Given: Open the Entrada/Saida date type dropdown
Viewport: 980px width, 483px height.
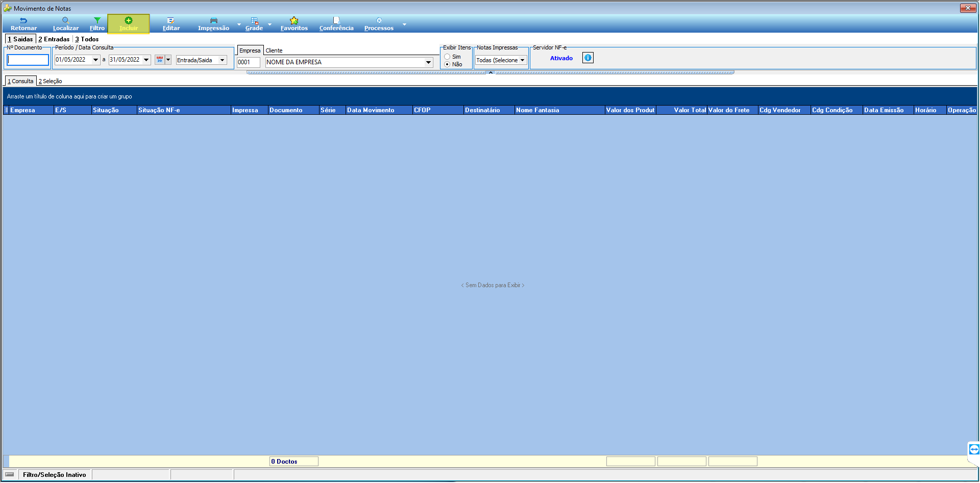Looking at the screenshot, I should tap(223, 60).
